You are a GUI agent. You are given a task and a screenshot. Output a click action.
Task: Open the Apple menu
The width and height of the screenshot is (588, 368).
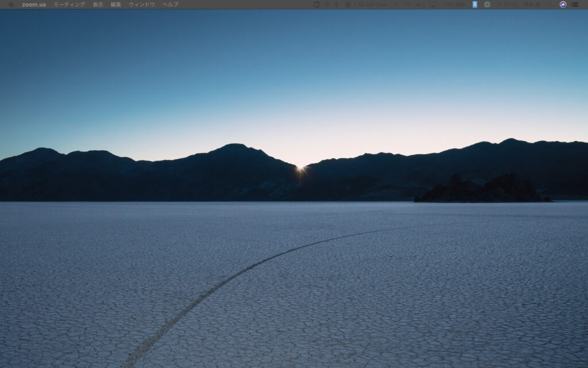tap(10, 5)
